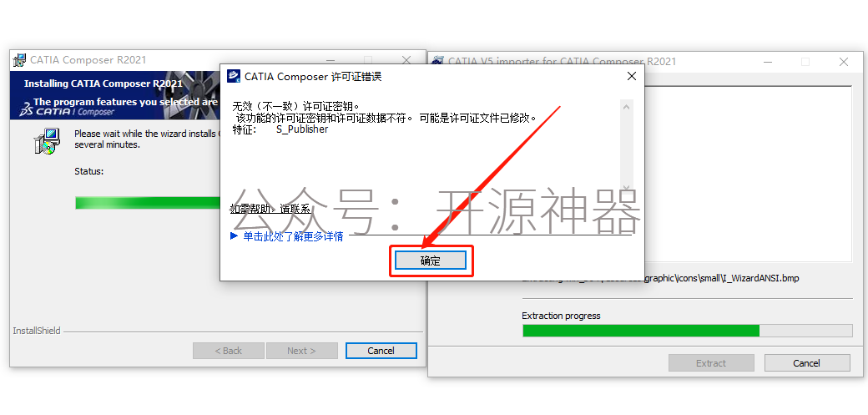Click the 3DS CATIA Composer banner logo
The width and height of the screenshot is (868, 415).
(67, 111)
